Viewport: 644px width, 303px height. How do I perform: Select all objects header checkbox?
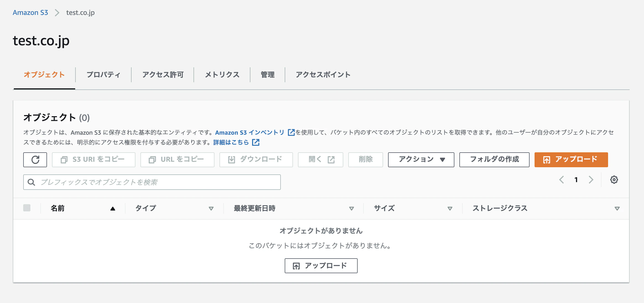point(27,208)
